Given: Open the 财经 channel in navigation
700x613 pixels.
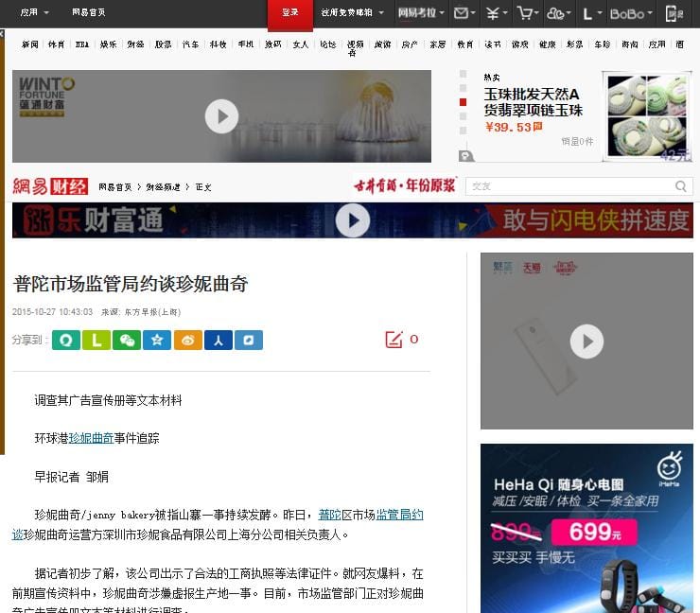Looking at the screenshot, I should click(136, 44).
